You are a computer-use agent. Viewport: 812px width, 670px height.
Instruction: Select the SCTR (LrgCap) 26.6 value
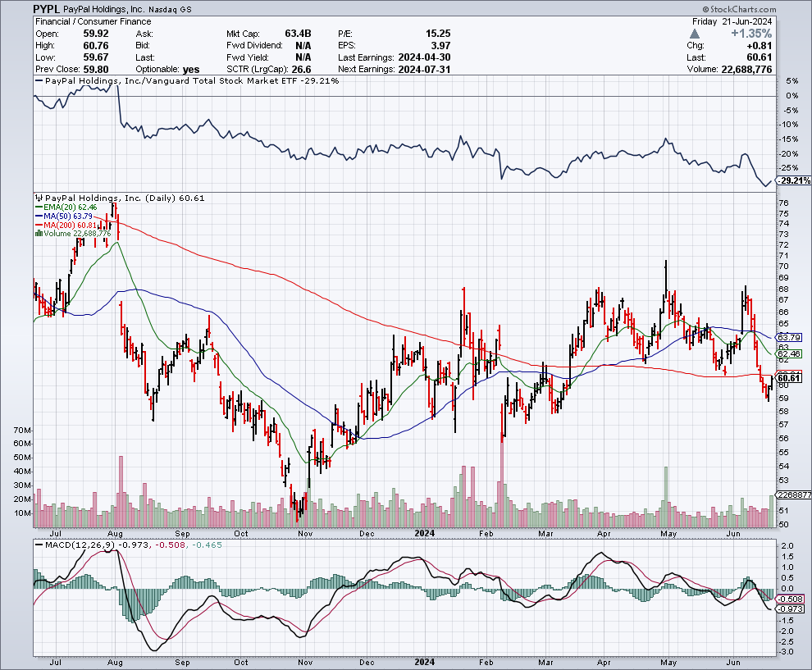301,70
